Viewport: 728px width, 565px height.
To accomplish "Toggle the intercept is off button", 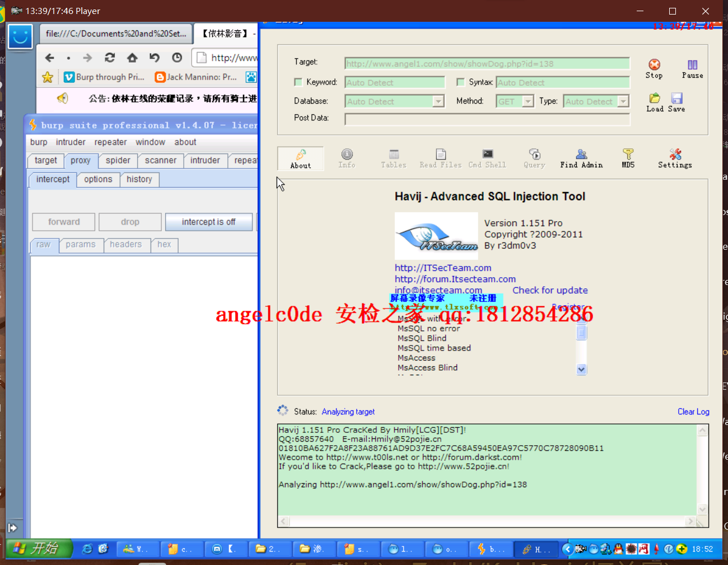I will (208, 222).
